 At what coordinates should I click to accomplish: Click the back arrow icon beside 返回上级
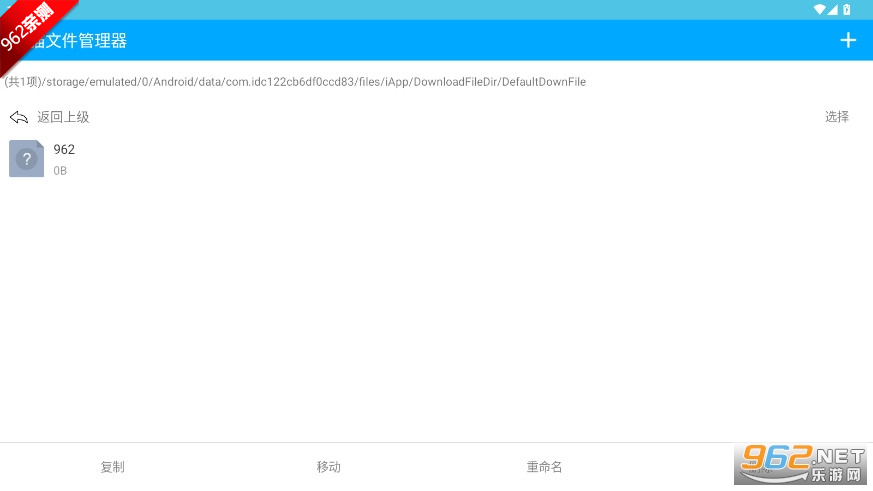click(x=18, y=117)
